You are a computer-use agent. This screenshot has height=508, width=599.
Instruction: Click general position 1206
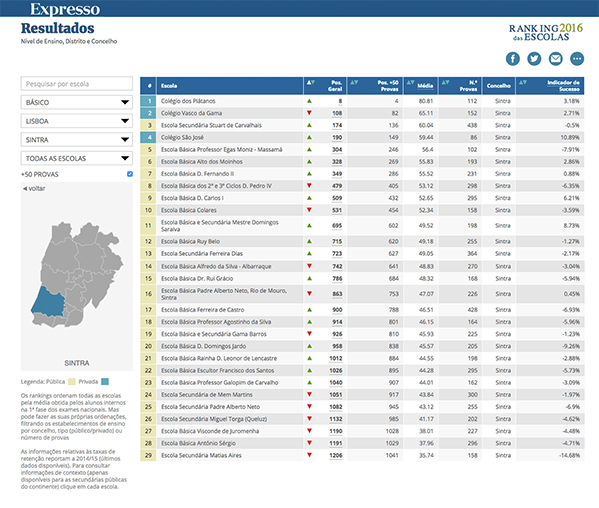click(336, 455)
